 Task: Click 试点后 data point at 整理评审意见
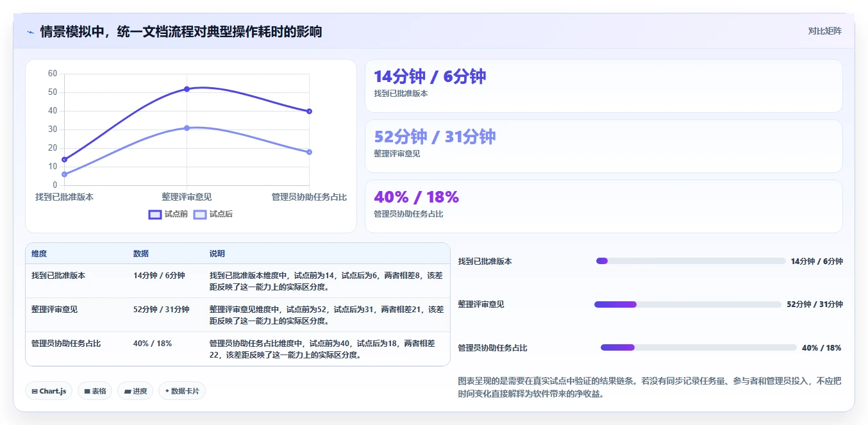[187, 128]
